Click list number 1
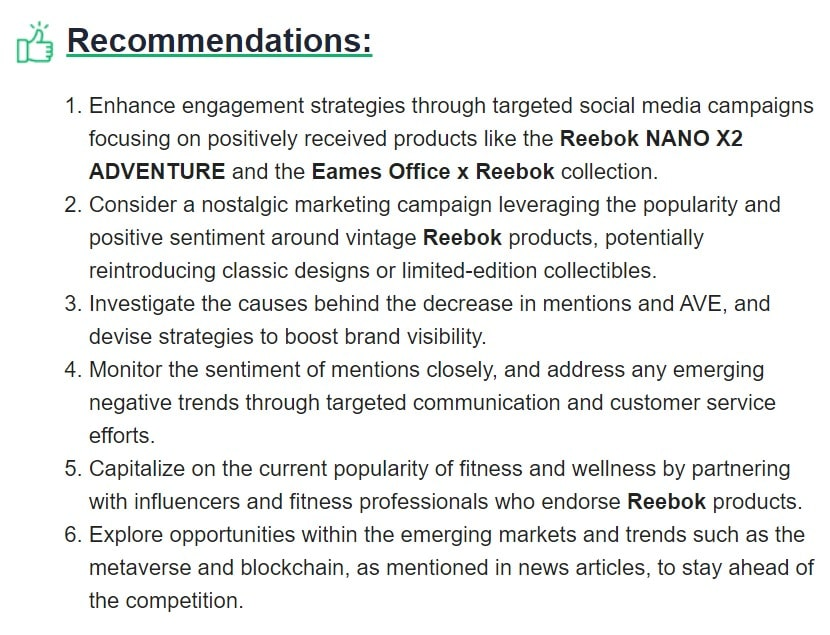830x635 pixels. tap(73, 106)
